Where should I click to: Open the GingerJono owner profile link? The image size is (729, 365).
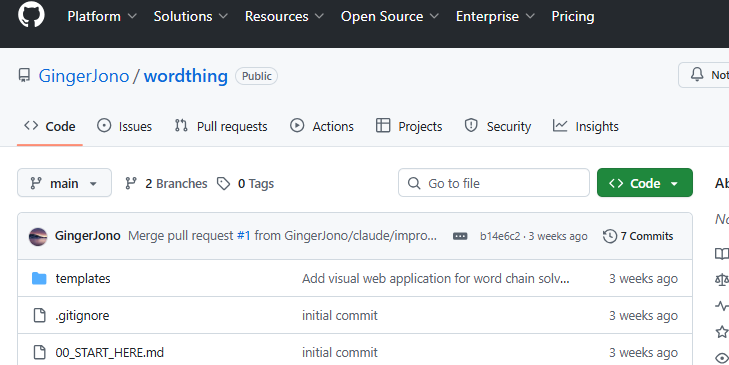pos(84,76)
